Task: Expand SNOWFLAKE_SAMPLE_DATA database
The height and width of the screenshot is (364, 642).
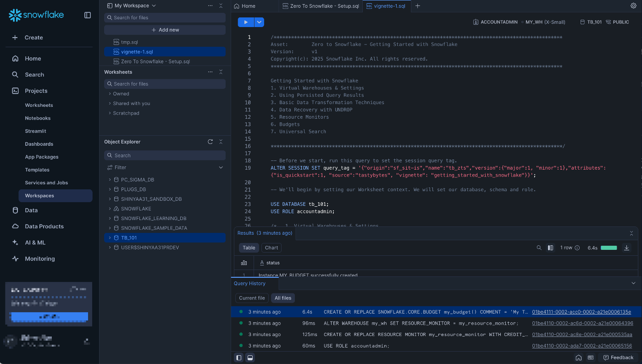Action: point(110,228)
